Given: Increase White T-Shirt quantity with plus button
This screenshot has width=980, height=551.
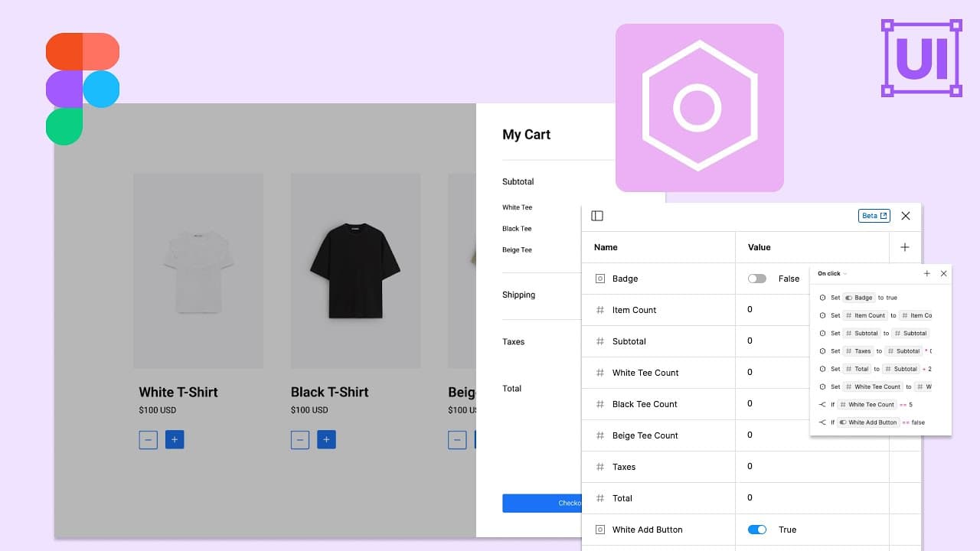Looking at the screenshot, I should (175, 440).
